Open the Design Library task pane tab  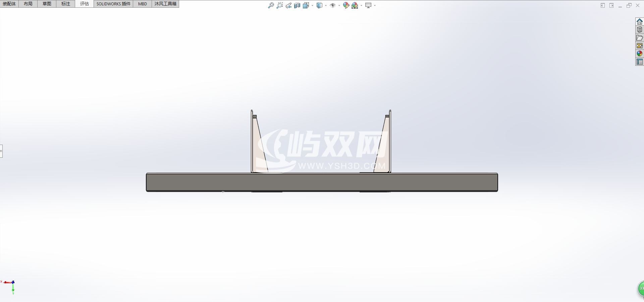[640, 30]
